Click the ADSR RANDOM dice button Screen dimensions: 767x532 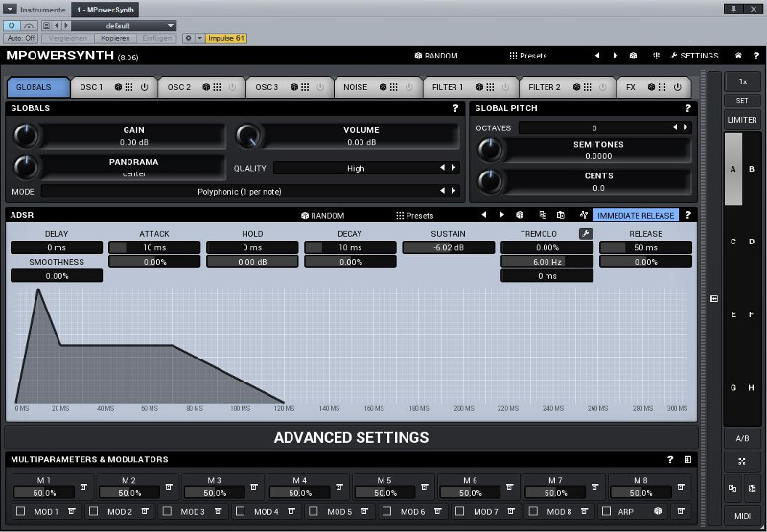322,215
